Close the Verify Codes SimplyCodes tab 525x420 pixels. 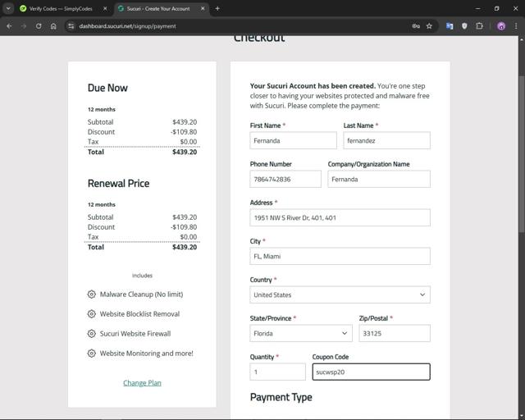(105, 9)
